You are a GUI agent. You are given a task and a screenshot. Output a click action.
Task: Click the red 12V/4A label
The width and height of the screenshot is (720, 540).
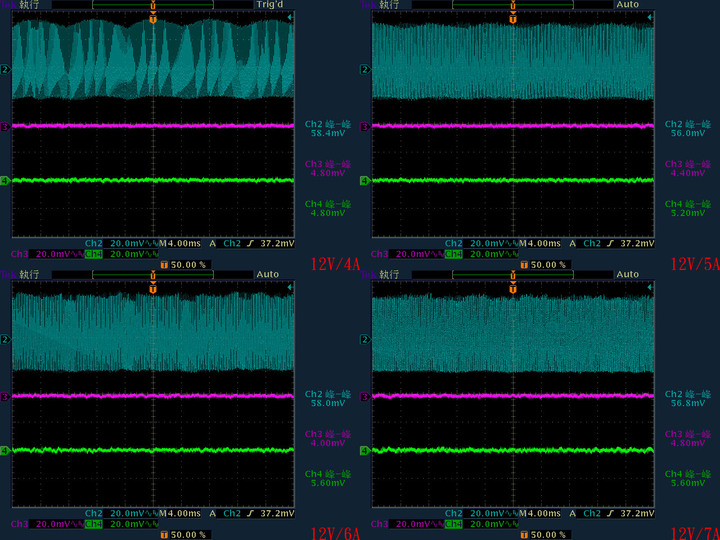(x=335, y=264)
